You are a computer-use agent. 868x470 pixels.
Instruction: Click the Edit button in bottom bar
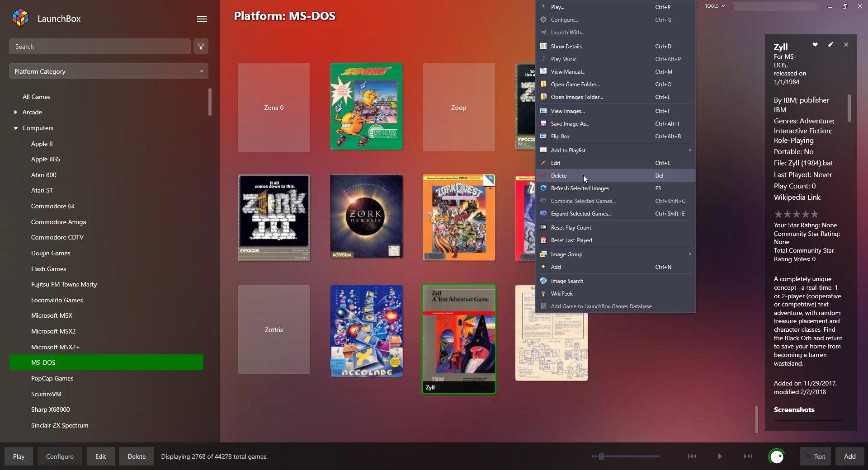100,456
